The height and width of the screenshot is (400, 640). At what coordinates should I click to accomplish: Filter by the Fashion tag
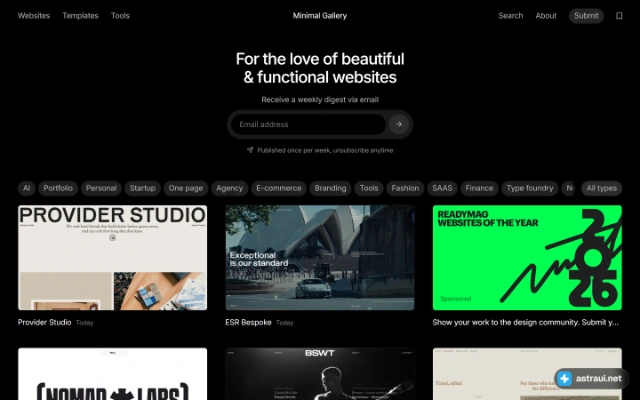pyautogui.click(x=405, y=188)
